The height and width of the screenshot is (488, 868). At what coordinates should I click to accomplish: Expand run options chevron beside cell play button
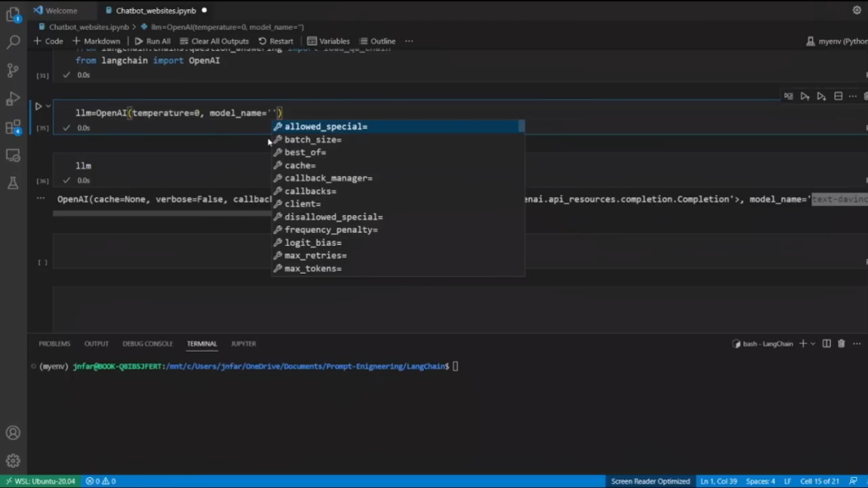pos(48,107)
